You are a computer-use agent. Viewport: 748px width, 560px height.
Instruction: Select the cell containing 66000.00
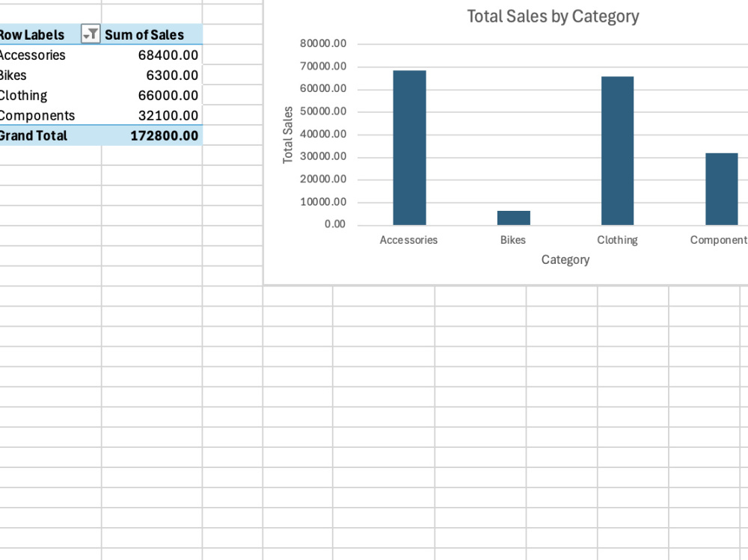tap(152, 96)
